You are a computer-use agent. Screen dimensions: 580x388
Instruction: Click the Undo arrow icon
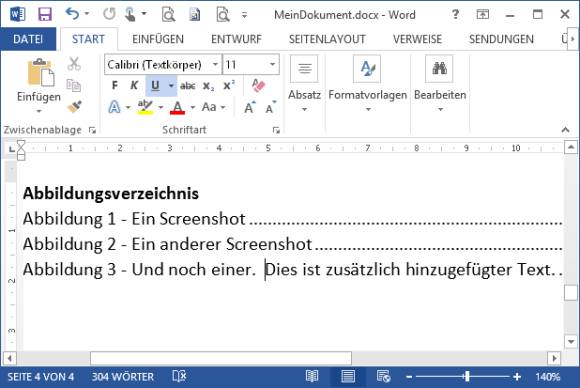72,14
